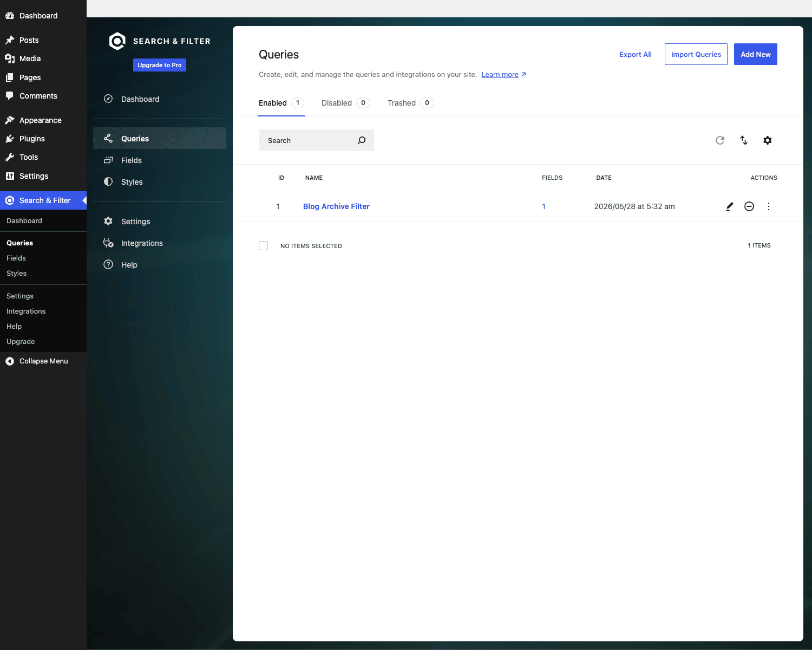Open Help in the WP submenu

tap(14, 327)
